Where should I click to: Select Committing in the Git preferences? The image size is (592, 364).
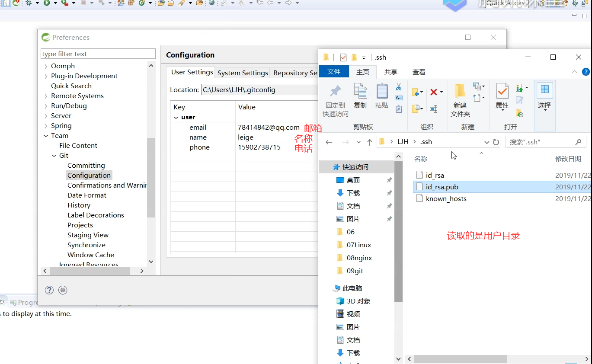[x=86, y=166]
